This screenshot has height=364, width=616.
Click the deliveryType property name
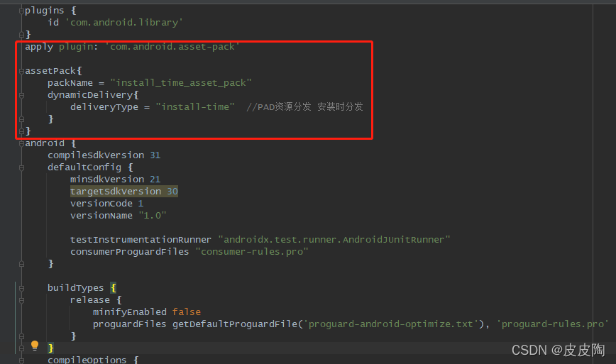coord(104,107)
